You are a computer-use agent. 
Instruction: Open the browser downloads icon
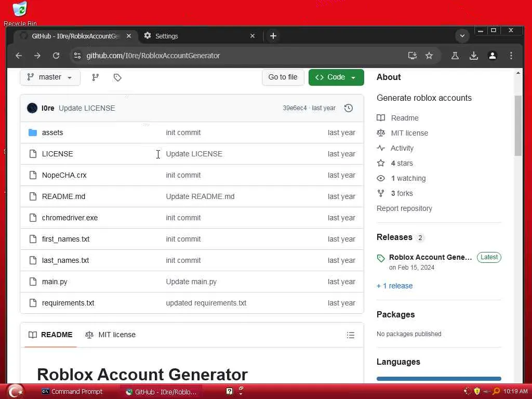pyautogui.click(x=474, y=56)
